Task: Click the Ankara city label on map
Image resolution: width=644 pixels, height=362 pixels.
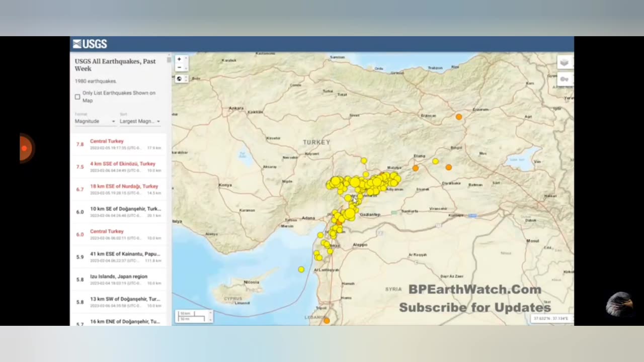Action: pos(236,108)
